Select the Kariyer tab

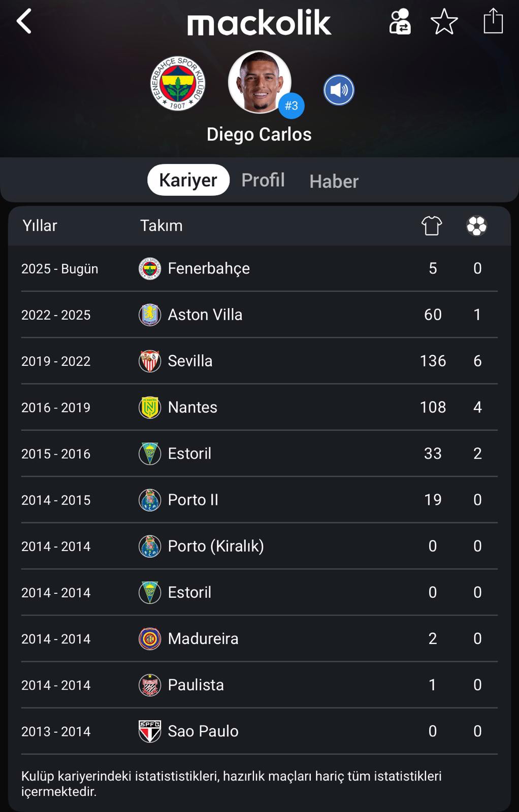tap(188, 180)
